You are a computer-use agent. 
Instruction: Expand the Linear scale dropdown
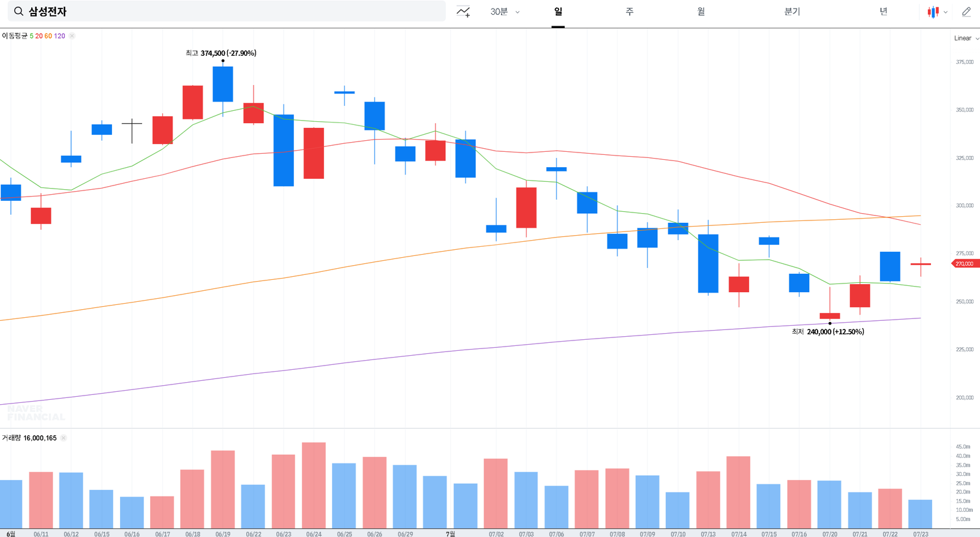pyautogui.click(x=966, y=38)
